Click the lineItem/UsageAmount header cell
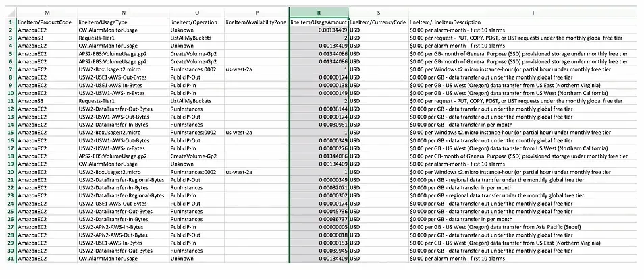 point(319,22)
